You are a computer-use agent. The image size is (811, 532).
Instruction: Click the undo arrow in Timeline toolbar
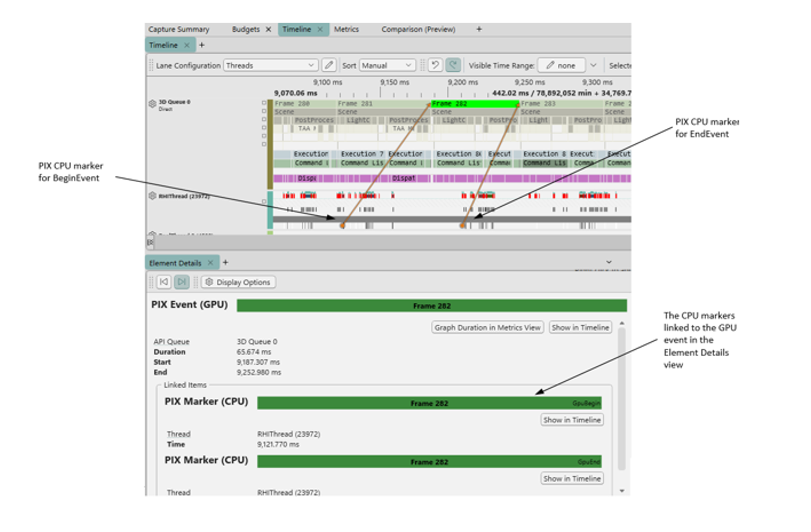(x=435, y=65)
